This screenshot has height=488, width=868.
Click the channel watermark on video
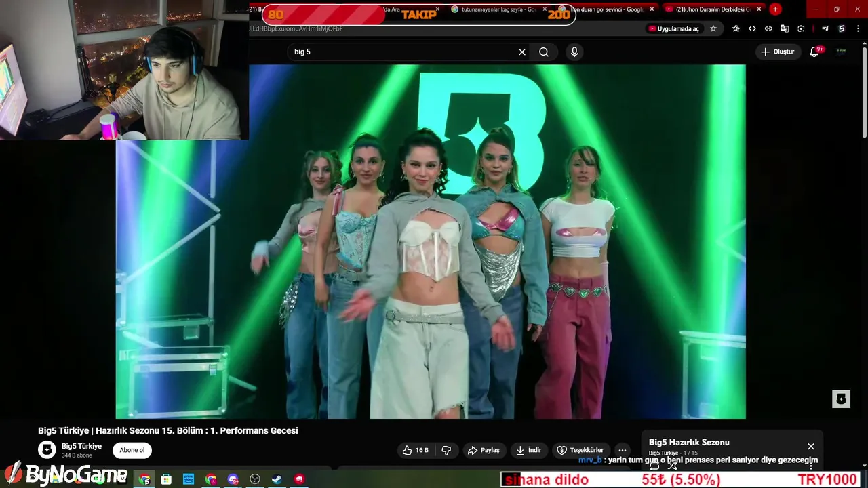[x=841, y=399]
